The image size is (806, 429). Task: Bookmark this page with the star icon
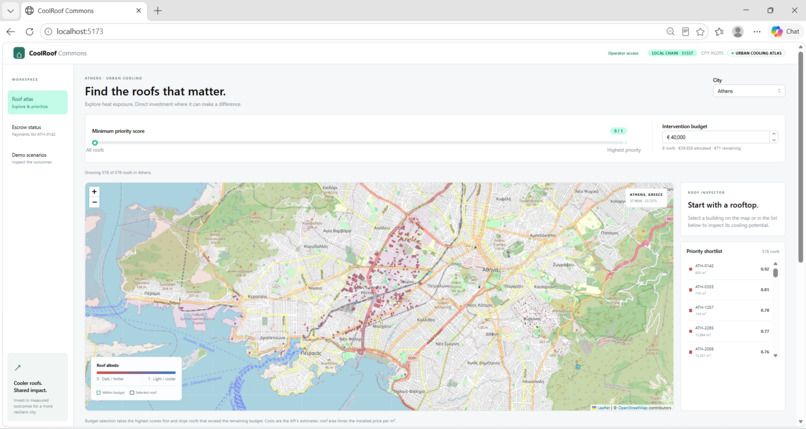(700, 31)
